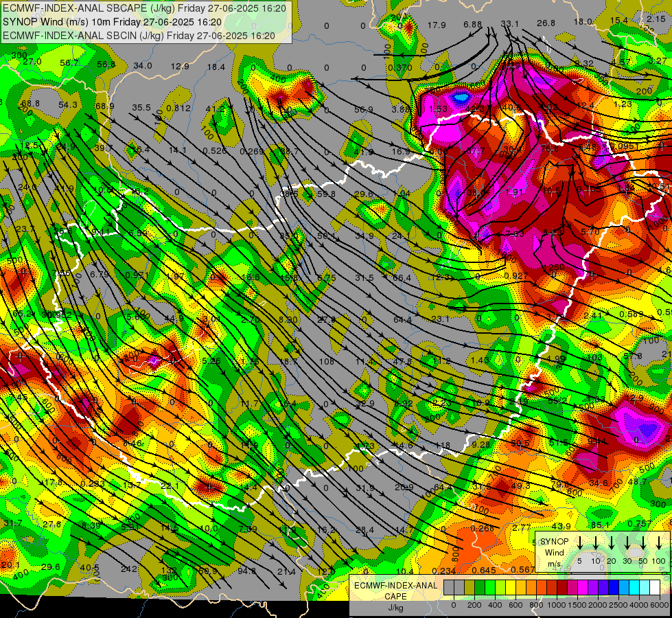Click the 2500 tick label on color scale
Image resolution: width=672 pixels, height=618 pixels.
click(618, 605)
